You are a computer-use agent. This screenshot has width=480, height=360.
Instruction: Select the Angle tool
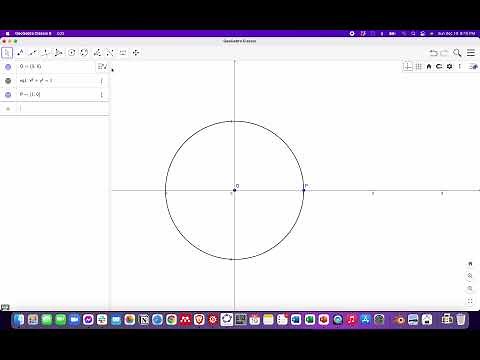(97, 53)
